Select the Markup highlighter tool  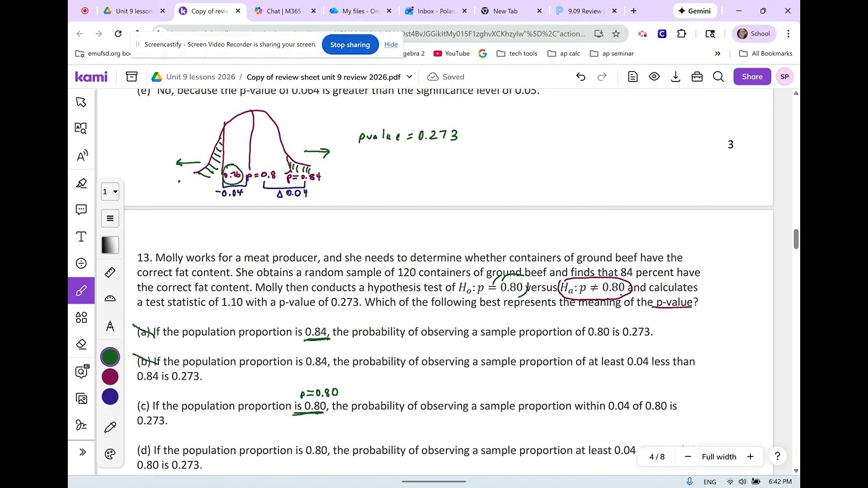(81, 183)
